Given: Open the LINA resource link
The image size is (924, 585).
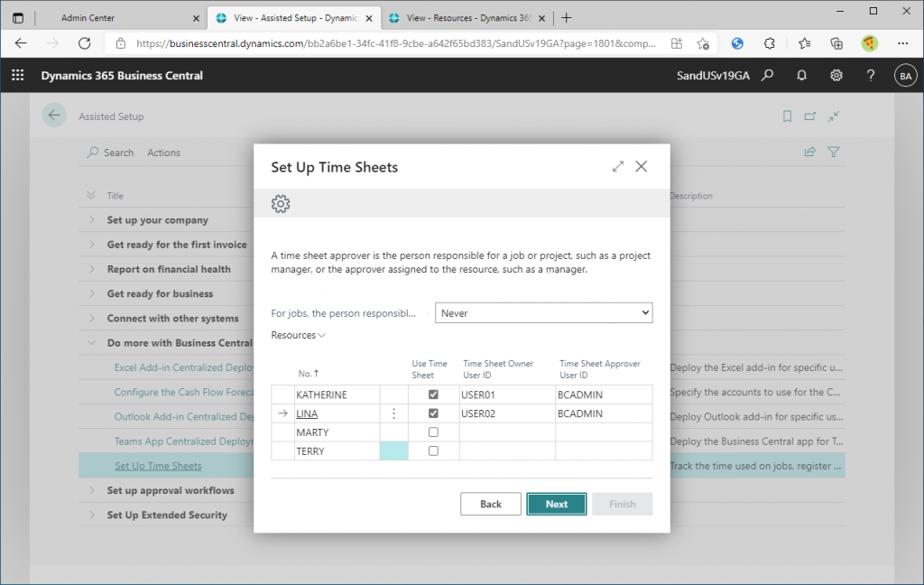Looking at the screenshot, I should (x=307, y=414).
